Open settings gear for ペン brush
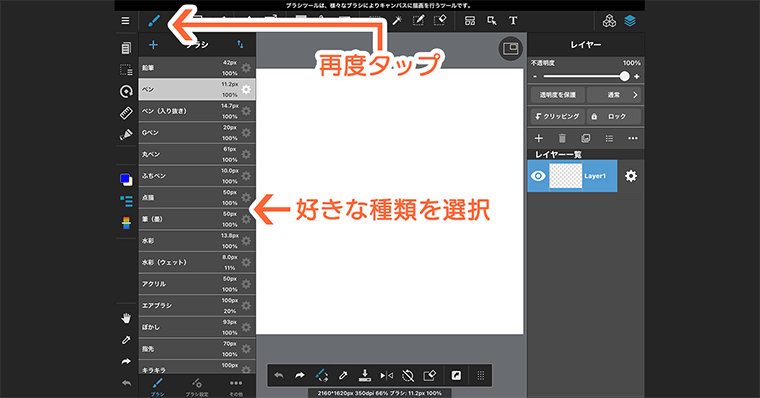The height and width of the screenshot is (398, 760). (x=246, y=89)
